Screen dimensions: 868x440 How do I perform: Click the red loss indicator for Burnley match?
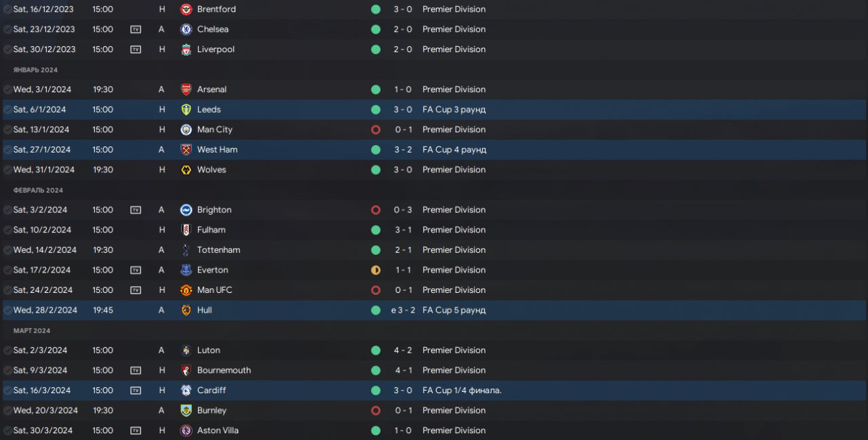[376, 410]
